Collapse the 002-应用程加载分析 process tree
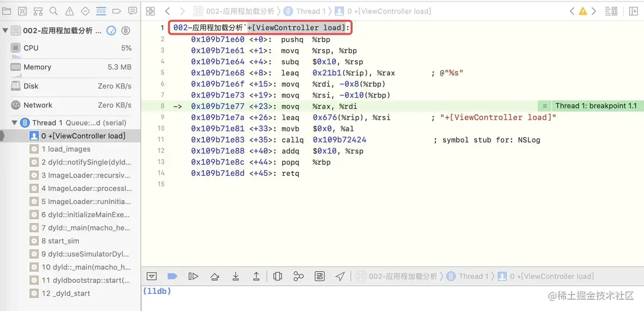644x311 pixels. tap(5, 31)
